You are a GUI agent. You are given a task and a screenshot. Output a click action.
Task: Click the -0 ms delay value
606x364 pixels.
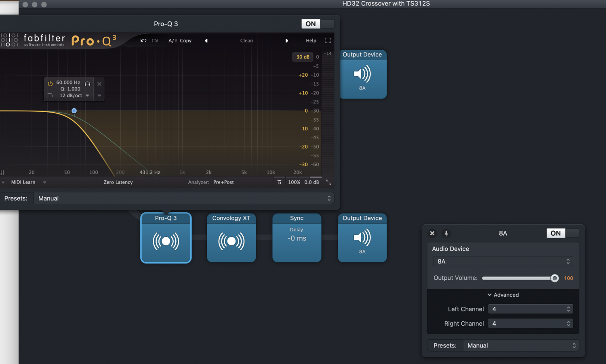point(297,238)
